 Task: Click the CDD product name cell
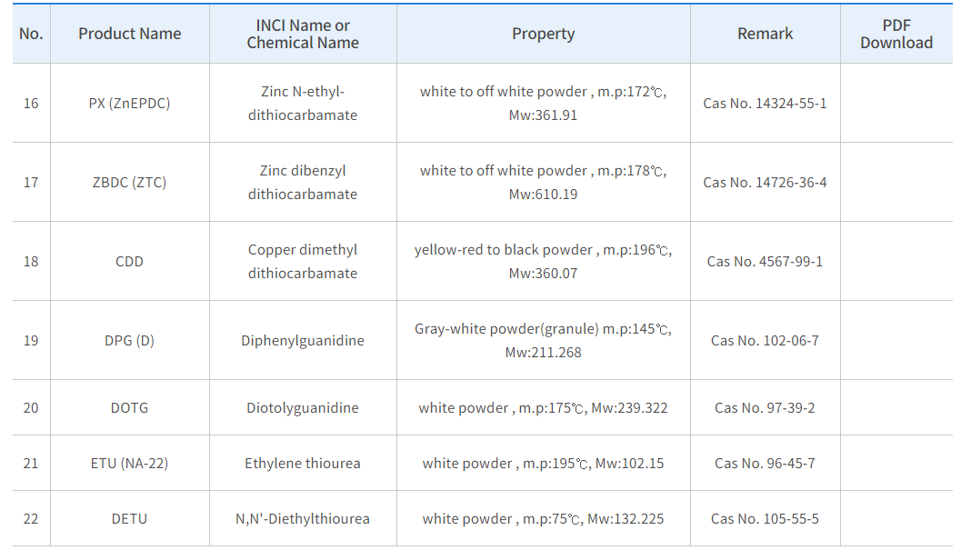[129, 261]
